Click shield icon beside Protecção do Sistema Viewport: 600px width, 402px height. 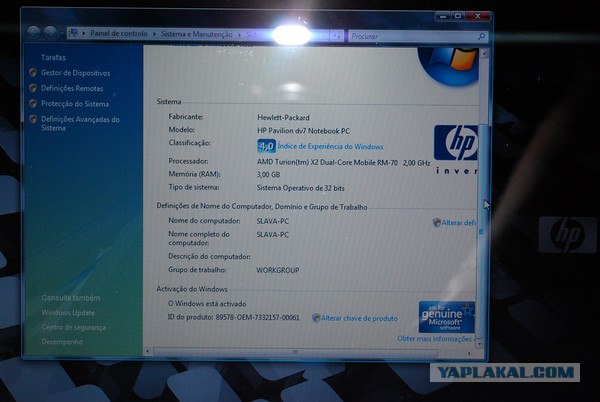pyautogui.click(x=33, y=103)
